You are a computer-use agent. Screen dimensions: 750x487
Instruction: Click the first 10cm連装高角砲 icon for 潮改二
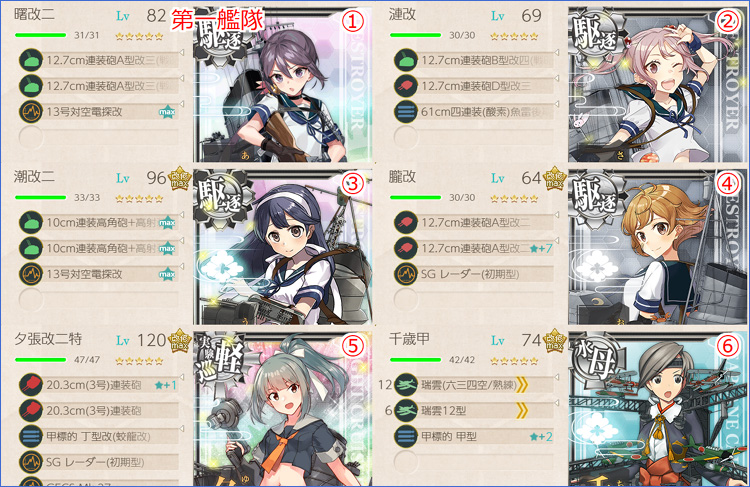pos(31,222)
